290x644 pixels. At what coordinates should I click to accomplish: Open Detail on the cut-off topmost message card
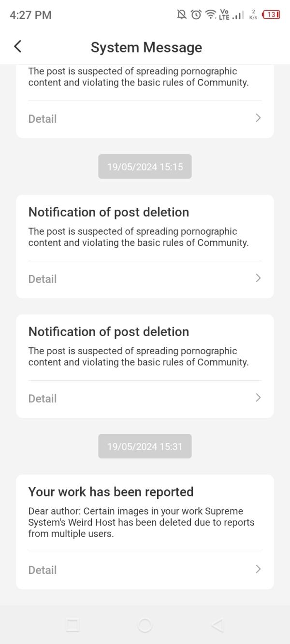[x=43, y=119]
